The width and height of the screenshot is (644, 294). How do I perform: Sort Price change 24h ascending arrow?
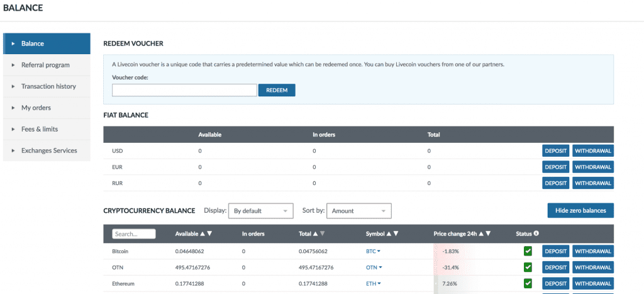point(481,234)
